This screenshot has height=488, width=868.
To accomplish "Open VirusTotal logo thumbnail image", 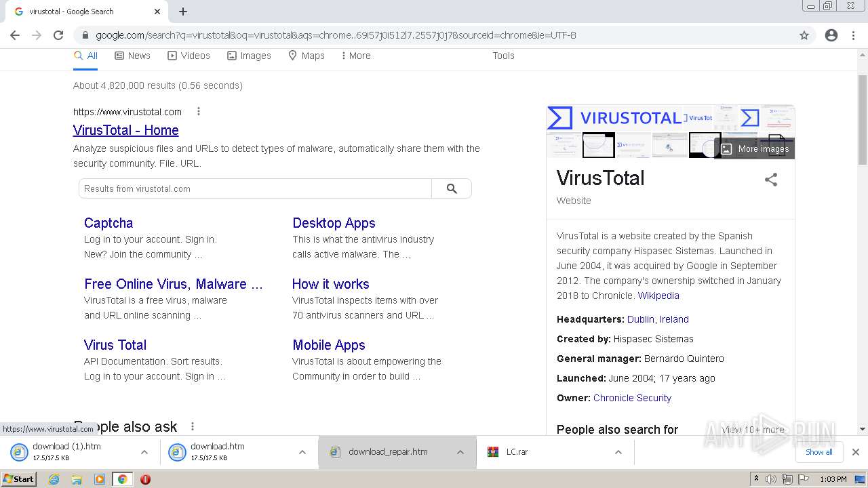I will coord(616,118).
